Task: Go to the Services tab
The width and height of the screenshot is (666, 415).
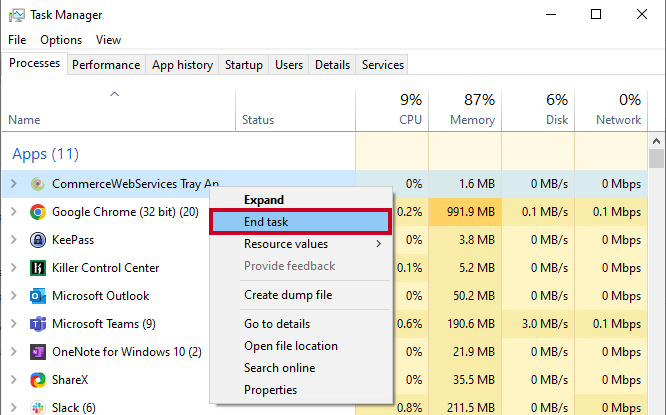Action: point(383,65)
